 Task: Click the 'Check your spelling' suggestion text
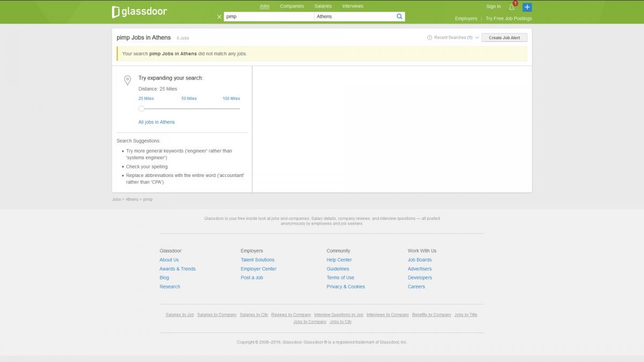(147, 167)
